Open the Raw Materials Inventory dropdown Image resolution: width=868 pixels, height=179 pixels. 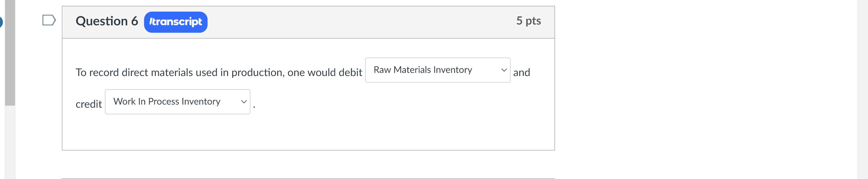(x=438, y=70)
